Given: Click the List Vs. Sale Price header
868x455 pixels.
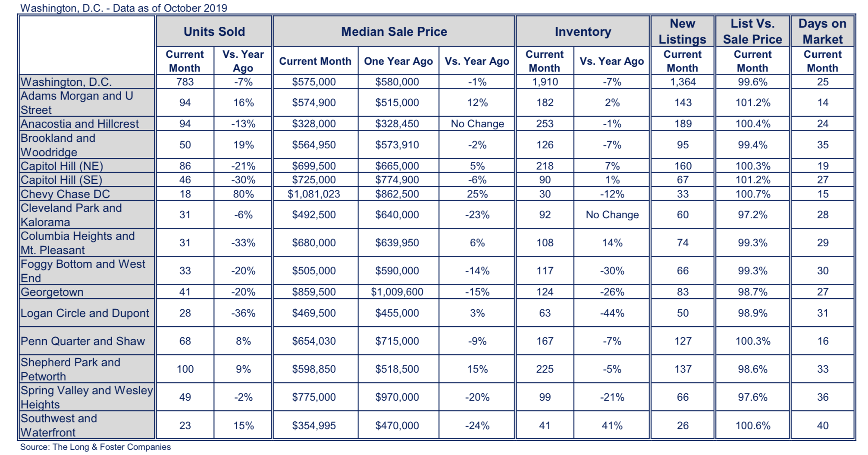Looking at the screenshot, I should 752,31.
